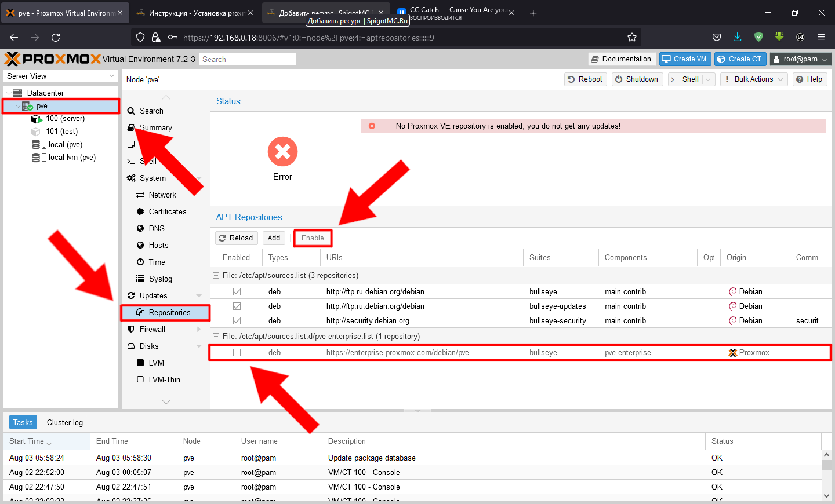Open Firewall section
Viewport: 835px width, 504px height.
(152, 329)
